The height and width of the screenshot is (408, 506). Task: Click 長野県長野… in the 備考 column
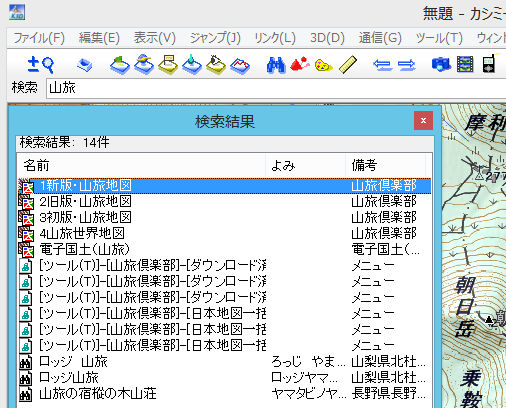coord(388,394)
